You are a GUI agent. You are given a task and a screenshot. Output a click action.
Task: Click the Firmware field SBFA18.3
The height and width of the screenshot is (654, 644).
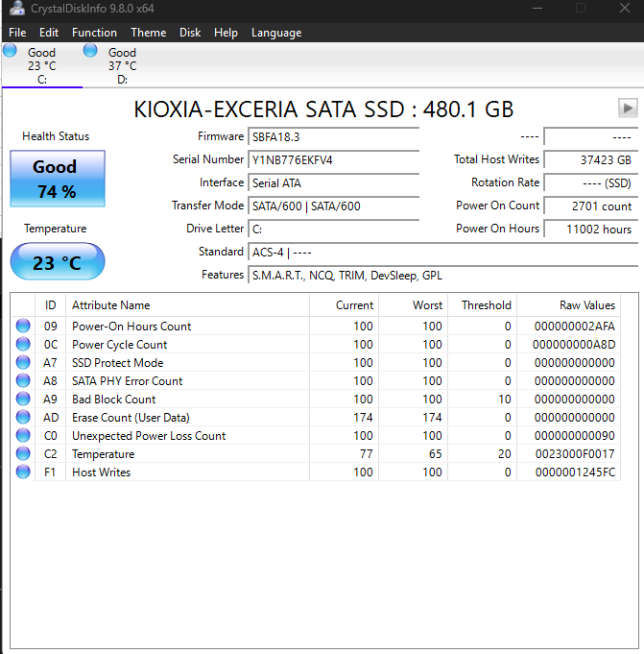(x=333, y=136)
